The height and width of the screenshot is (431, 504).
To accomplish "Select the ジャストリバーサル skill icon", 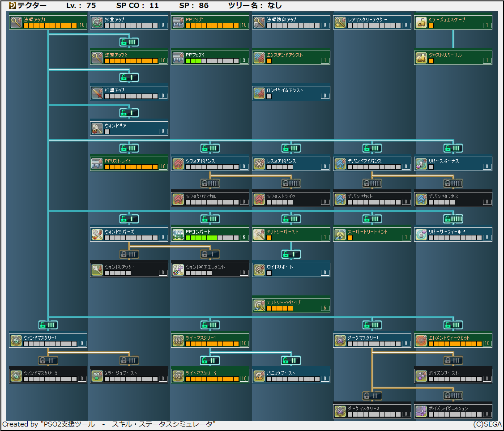I will click(x=421, y=58).
